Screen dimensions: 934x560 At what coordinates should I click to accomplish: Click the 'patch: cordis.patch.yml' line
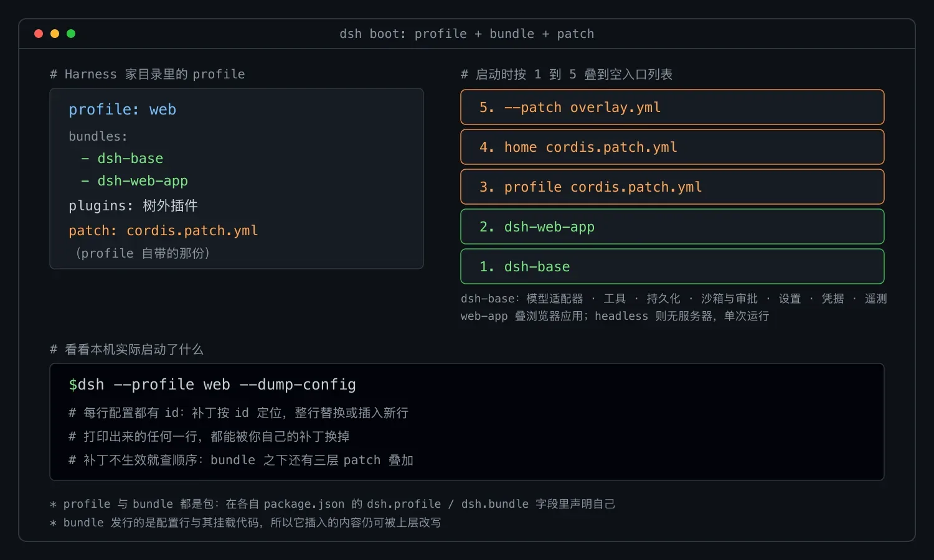pyautogui.click(x=163, y=231)
